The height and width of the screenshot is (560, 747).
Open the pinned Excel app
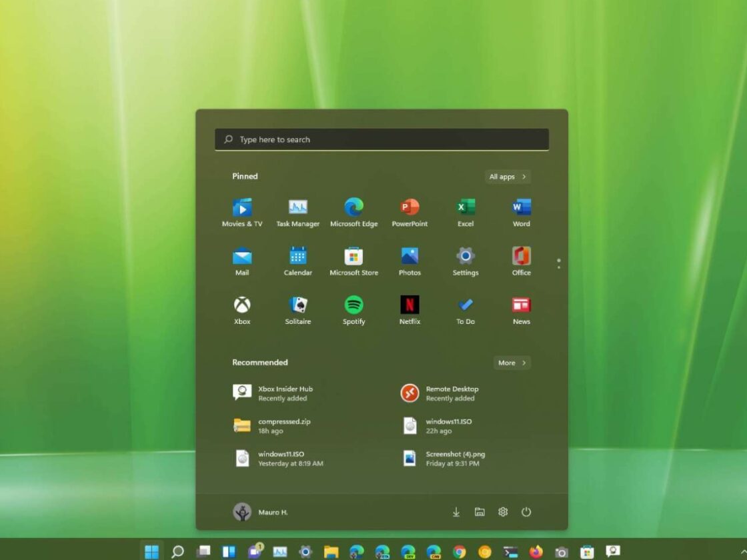pos(466,213)
